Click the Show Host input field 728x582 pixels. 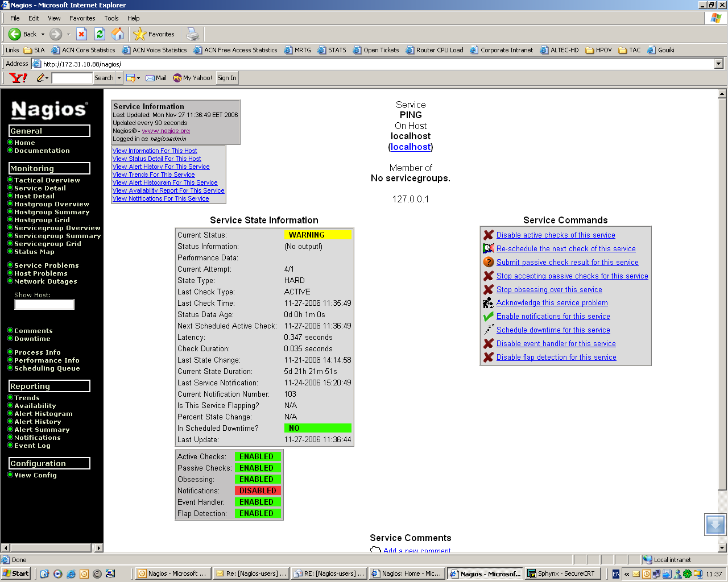(x=44, y=305)
